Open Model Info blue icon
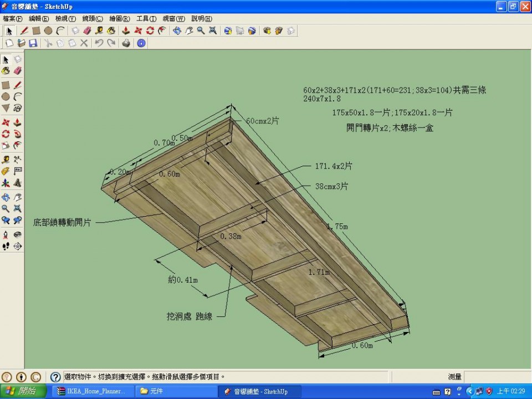532x399 pixels. click(141, 43)
